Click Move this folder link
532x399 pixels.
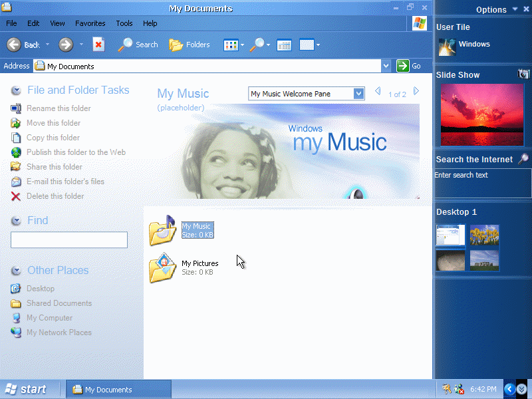coord(54,123)
